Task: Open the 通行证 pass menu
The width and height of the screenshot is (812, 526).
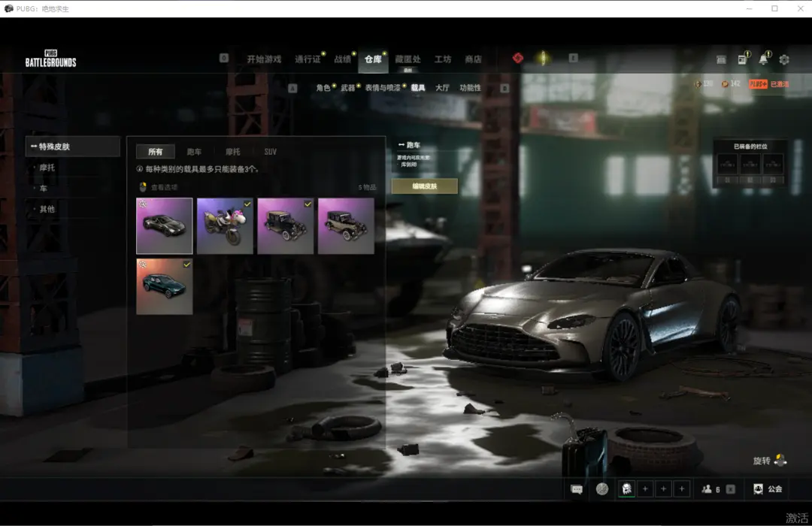Action: tap(308, 59)
